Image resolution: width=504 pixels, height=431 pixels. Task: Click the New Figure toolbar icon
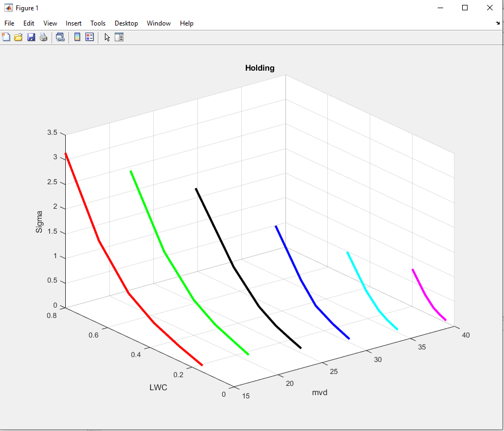pyautogui.click(x=7, y=37)
